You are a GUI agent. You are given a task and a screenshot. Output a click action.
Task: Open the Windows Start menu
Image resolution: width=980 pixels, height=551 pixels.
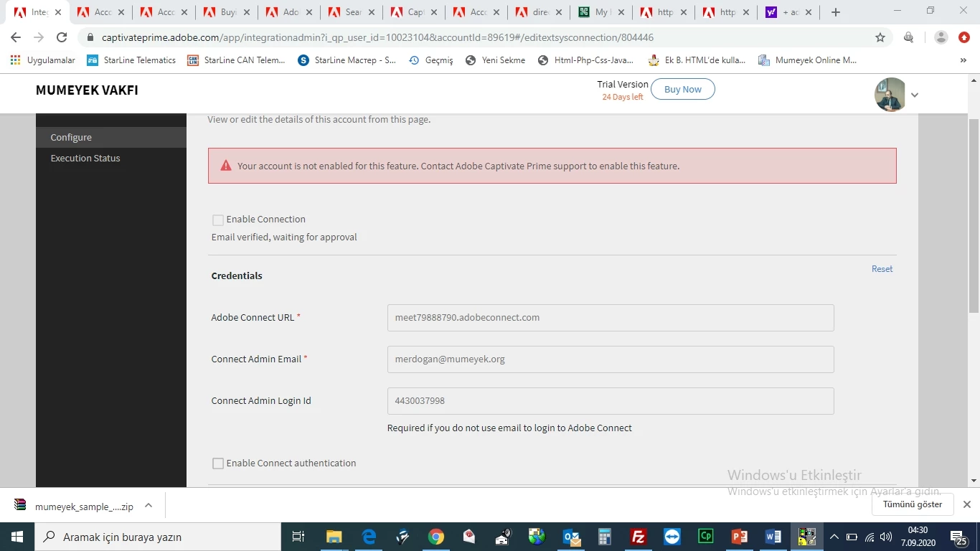pos(17,537)
